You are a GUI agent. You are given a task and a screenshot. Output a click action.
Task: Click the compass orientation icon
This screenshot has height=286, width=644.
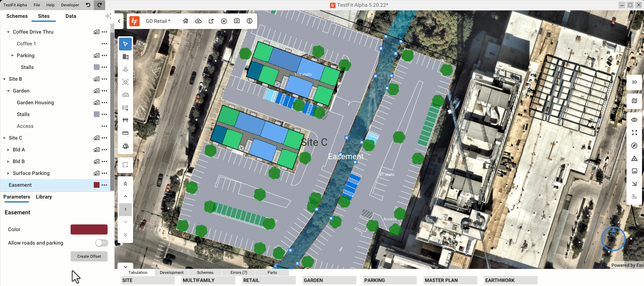tap(634, 145)
